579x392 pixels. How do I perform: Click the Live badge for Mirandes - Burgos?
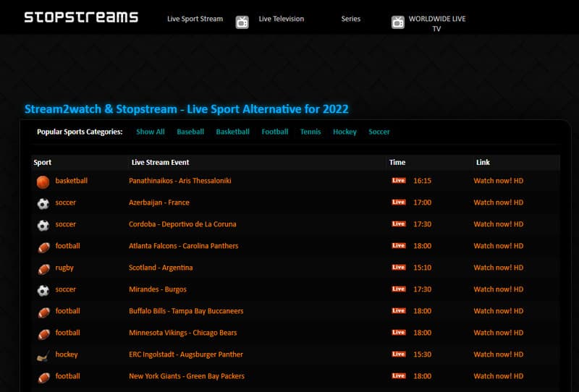pos(398,289)
